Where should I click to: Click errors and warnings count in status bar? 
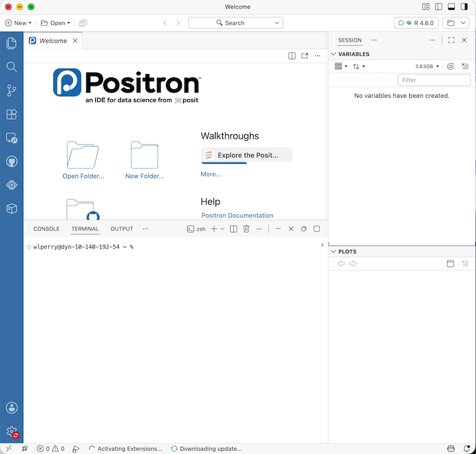click(51, 449)
